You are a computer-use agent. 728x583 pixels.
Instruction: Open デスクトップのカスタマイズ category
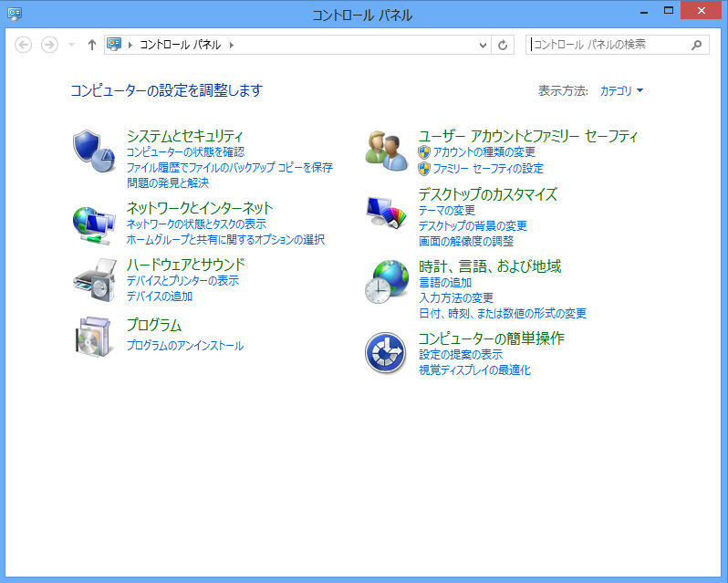coord(488,194)
